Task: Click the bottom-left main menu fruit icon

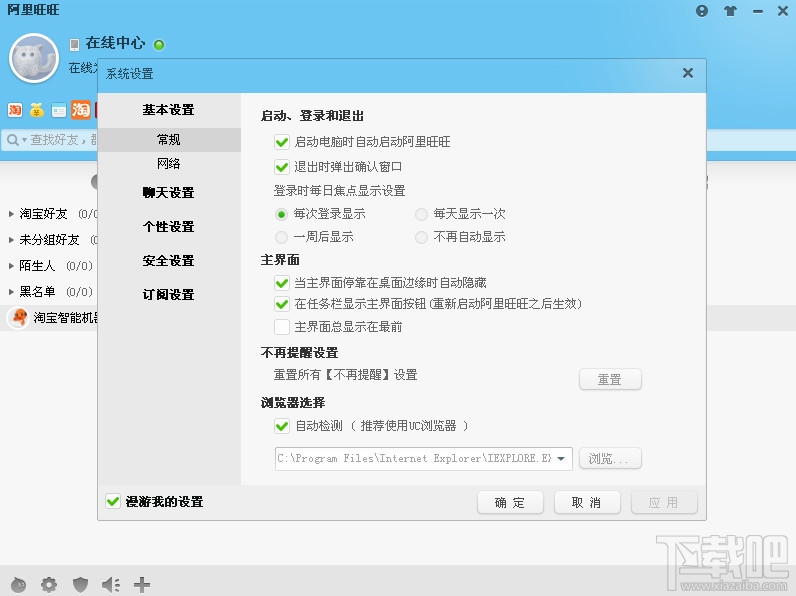Action: [x=18, y=585]
